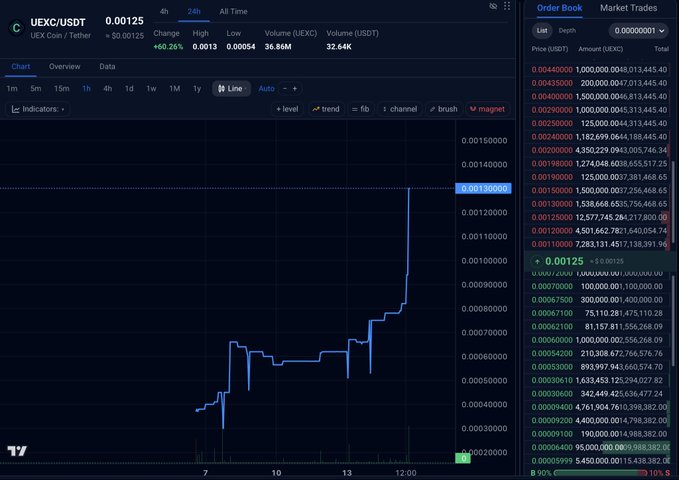Click sell order at 0.00290000
The width and height of the screenshot is (679, 480).
click(599, 110)
